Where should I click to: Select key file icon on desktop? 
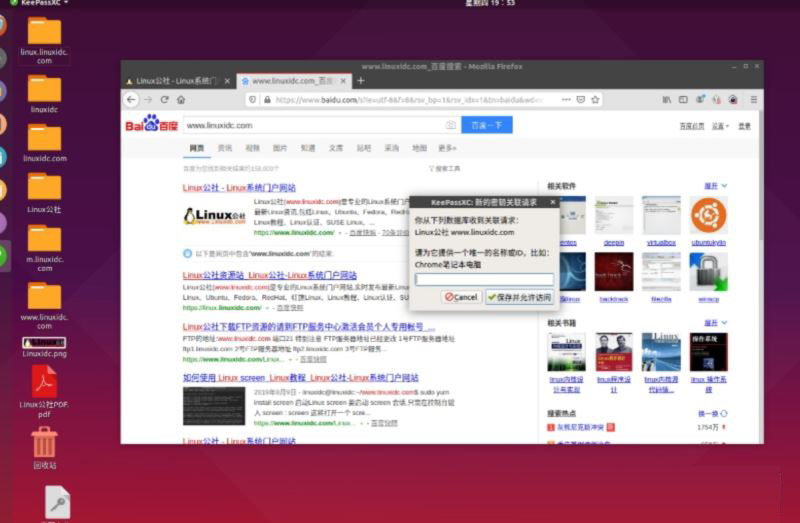57,503
